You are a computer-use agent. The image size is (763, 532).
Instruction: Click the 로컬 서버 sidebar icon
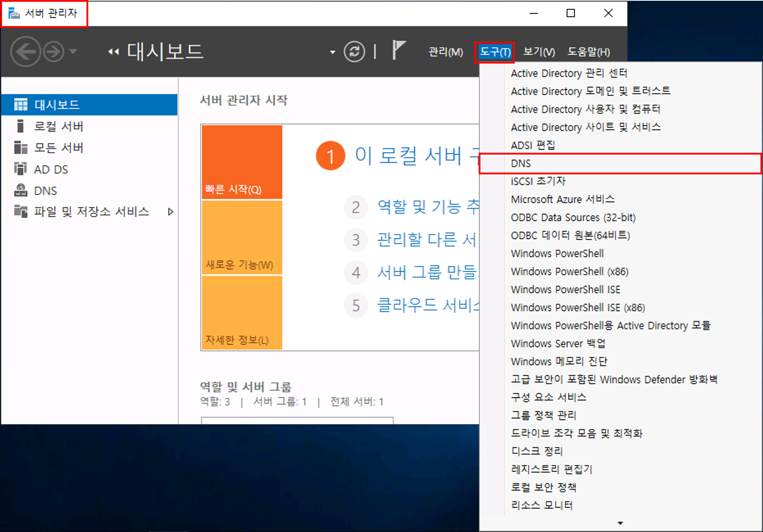tap(20, 127)
